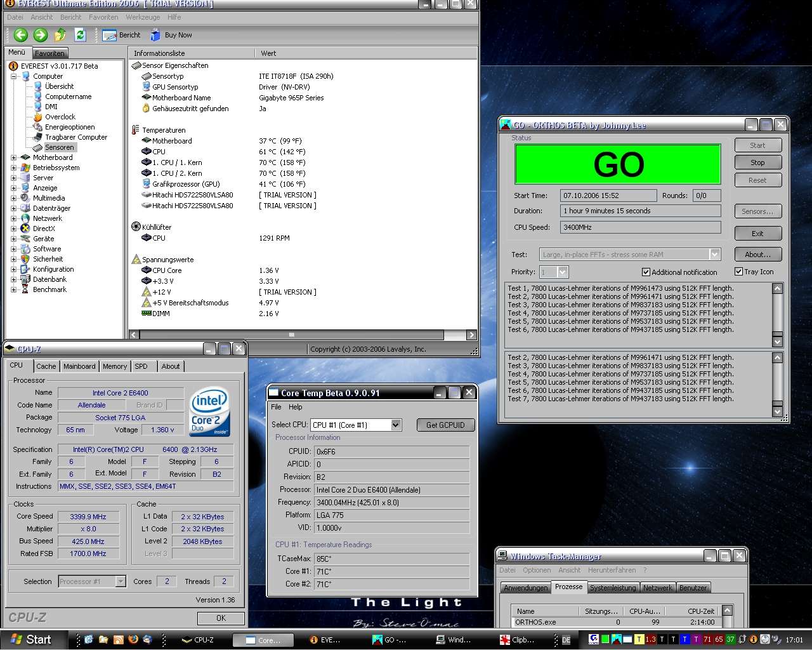The height and width of the screenshot is (650, 812).
Task: Click the Task Manager process list scrollbar
Action: click(727, 616)
